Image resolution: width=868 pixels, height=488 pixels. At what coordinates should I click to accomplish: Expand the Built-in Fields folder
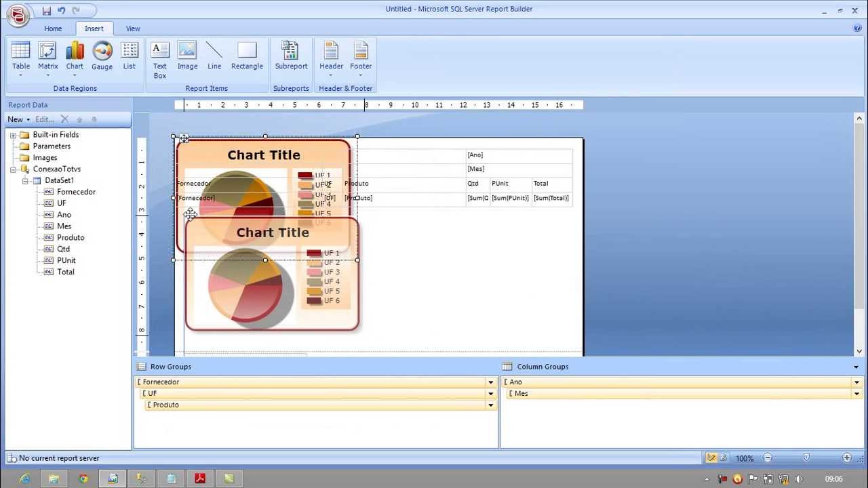tap(13, 135)
